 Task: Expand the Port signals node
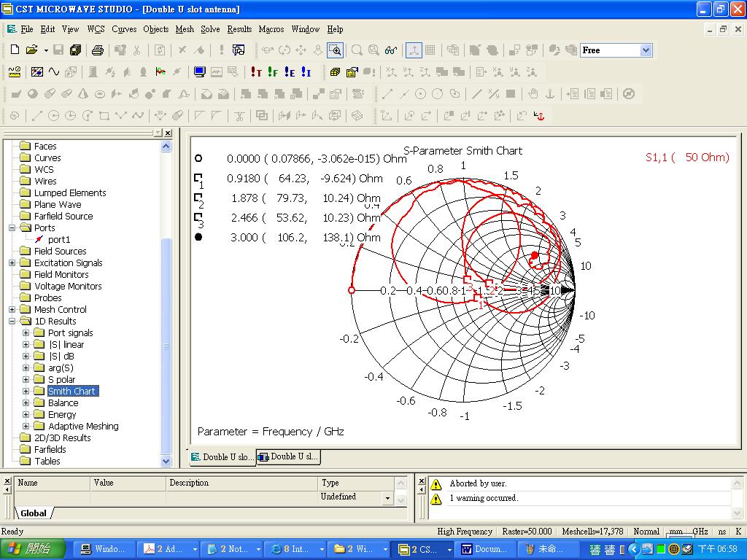pos(26,332)
